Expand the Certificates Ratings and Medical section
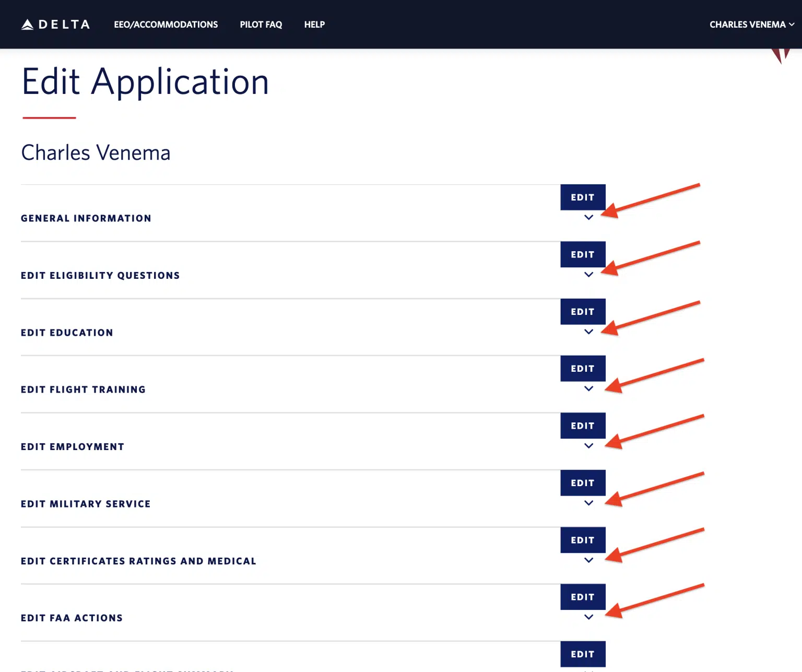The image size is (802, 672). [589, 560]
